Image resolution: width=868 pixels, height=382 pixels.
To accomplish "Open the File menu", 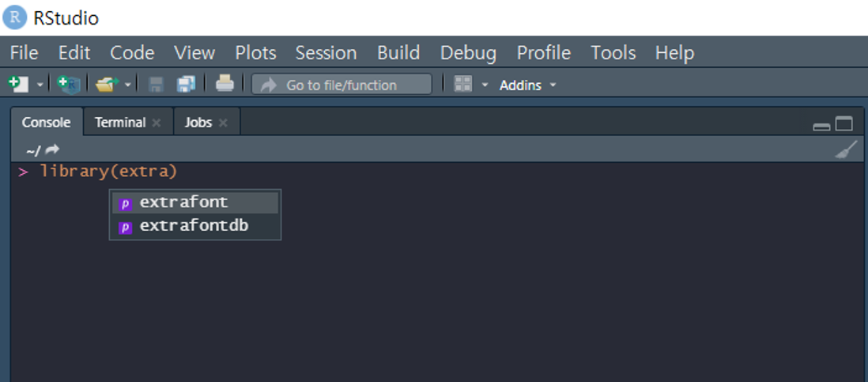I will [25, 53].
